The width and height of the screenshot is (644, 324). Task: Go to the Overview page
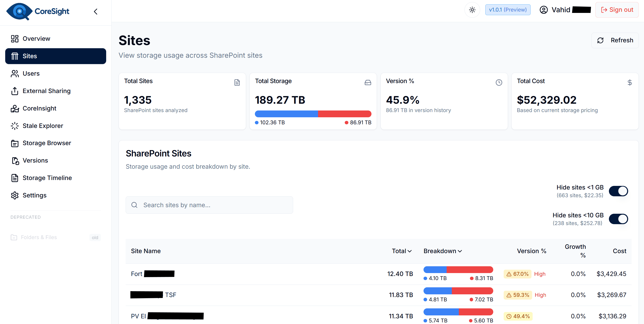click(x=36, y=39)
